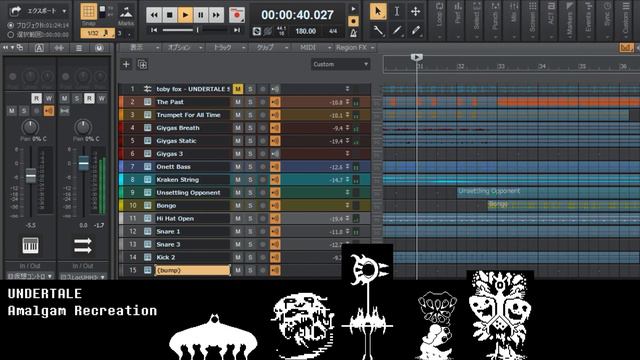Solo the Giygas Breath track
The width and height of the screenshot is (640, 360).
250,128
